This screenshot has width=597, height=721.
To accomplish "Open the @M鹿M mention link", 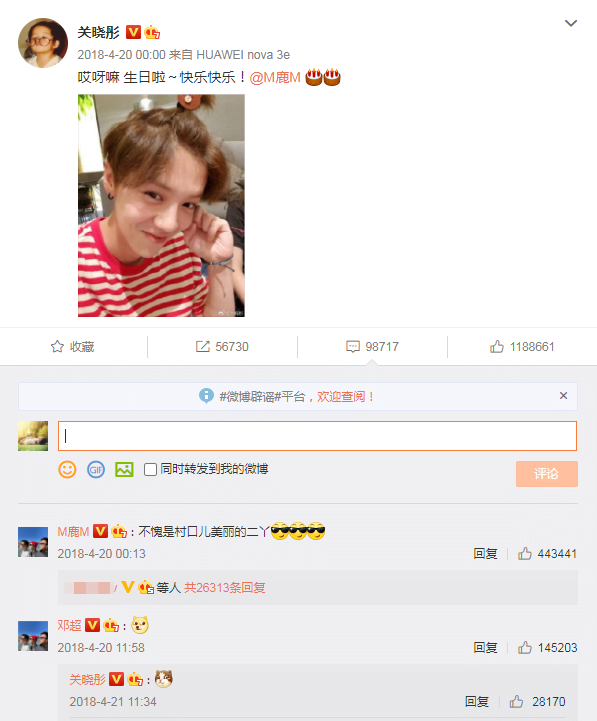I will pos(275,78).
